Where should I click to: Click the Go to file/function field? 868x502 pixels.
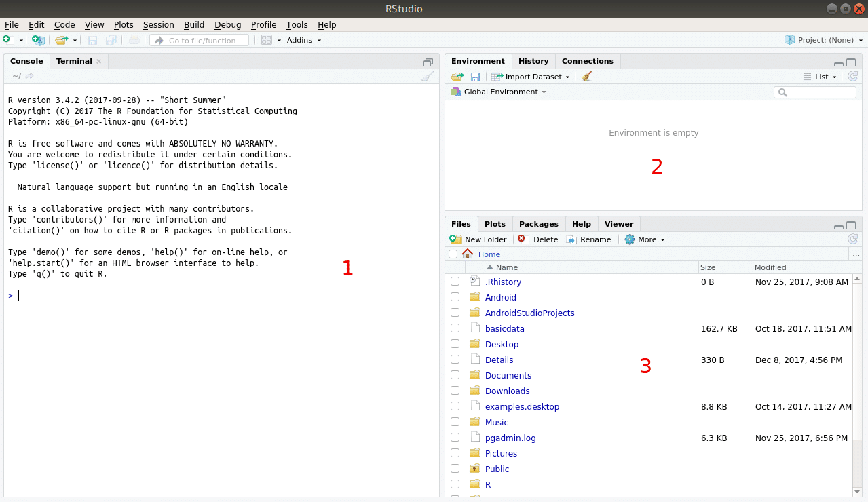(x=201, y=41)
